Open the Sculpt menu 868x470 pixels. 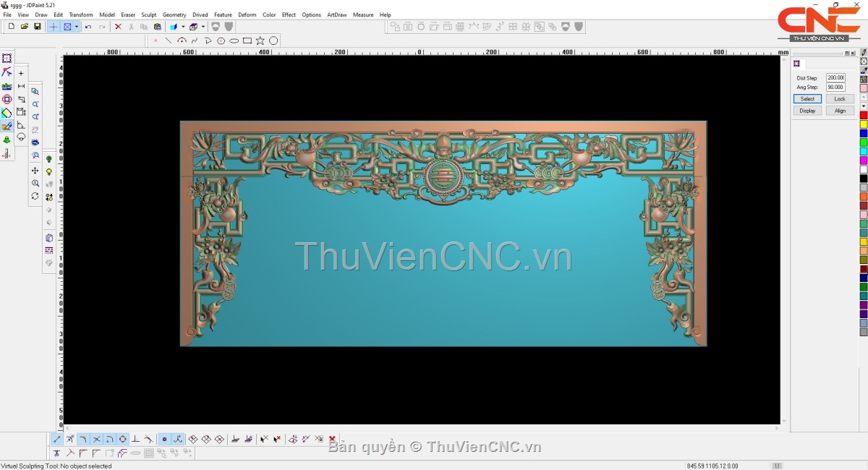coord(148,14)
